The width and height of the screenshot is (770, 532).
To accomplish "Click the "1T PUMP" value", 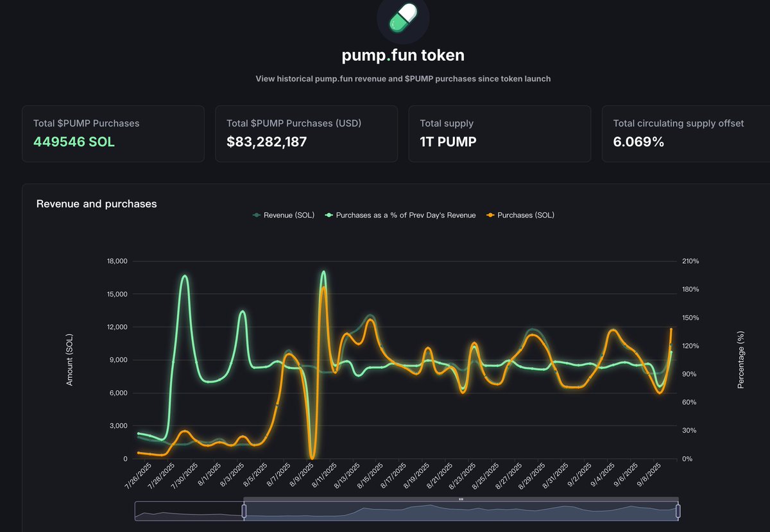I will coord(448,142).
